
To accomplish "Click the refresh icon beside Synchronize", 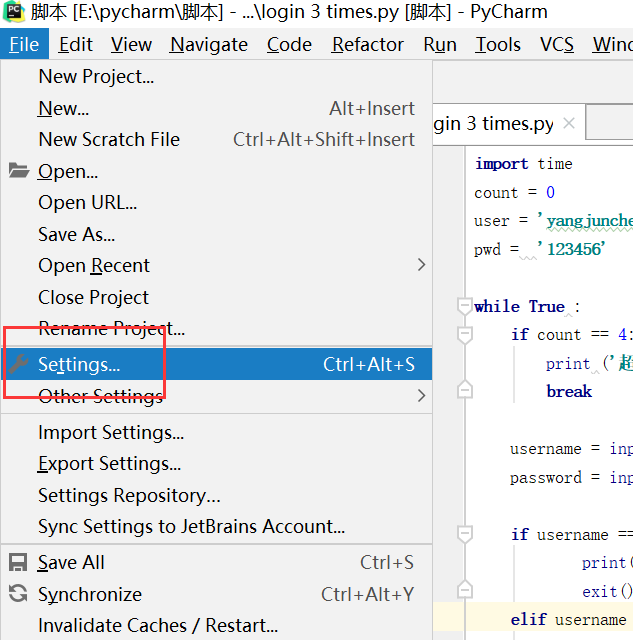I will tap(18, 594).
